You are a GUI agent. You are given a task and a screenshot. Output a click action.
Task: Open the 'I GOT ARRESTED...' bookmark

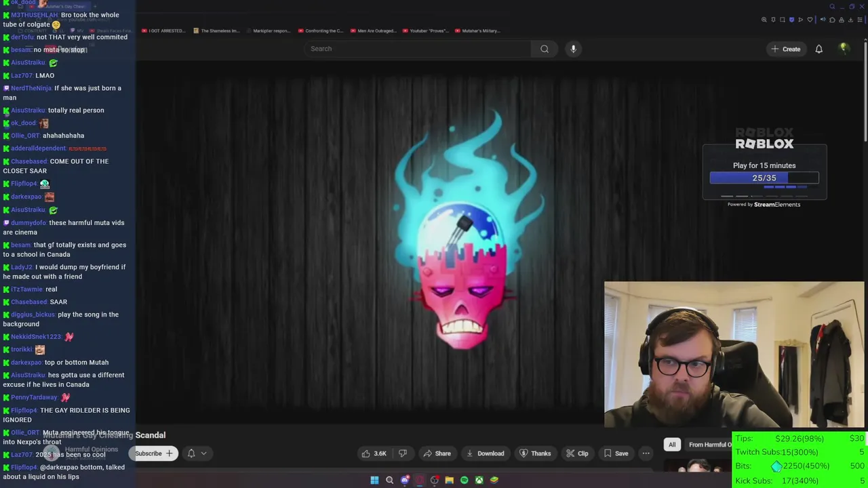pos(163,30)
